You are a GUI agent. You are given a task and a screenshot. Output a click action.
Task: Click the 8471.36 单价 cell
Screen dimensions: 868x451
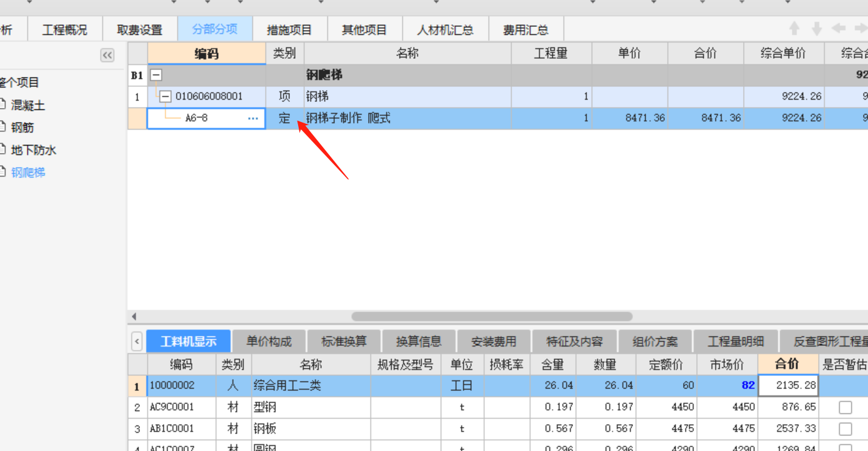(x=630, y=118)
